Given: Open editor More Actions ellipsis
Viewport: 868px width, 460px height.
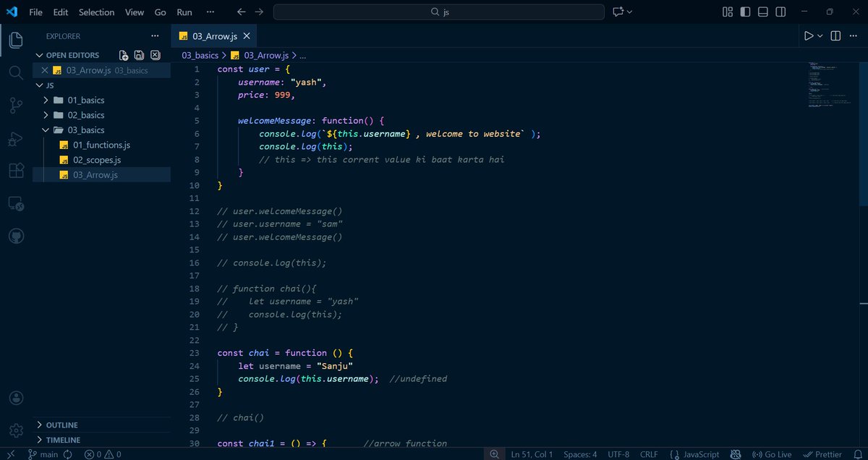Looking at the screenshot, I should tap(854, 36).
